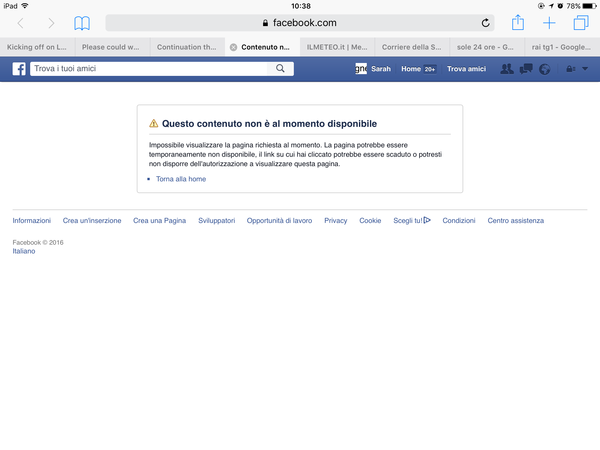Reload the page with refresh icon
This screenshot has height=450, width=600.
click(x=486, y=23)
